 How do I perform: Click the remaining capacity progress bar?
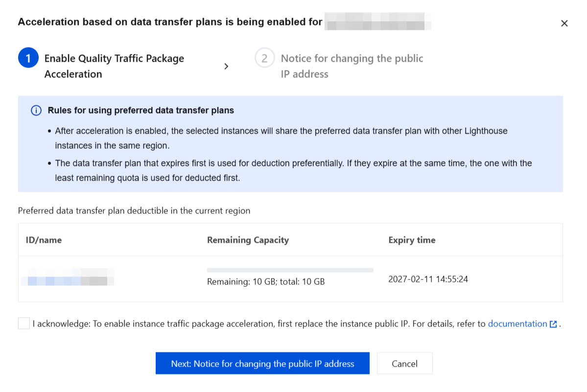pyautogui.click(x=290, y=270)
